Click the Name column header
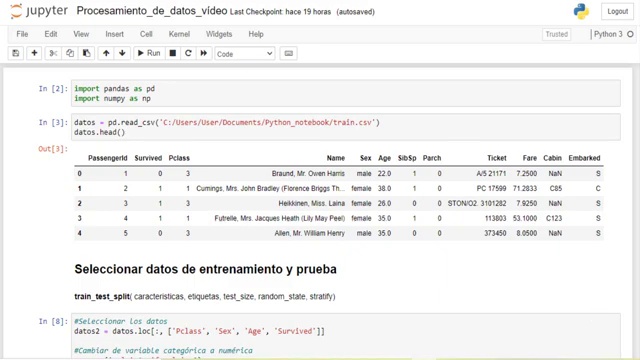640x360 pixels. 336,158
